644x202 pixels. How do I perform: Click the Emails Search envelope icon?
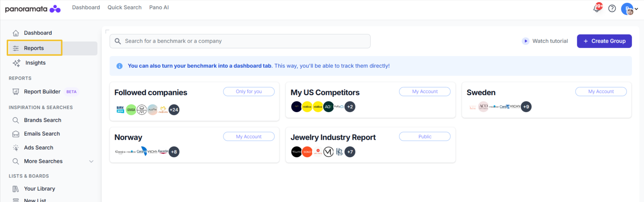(16, 134)
